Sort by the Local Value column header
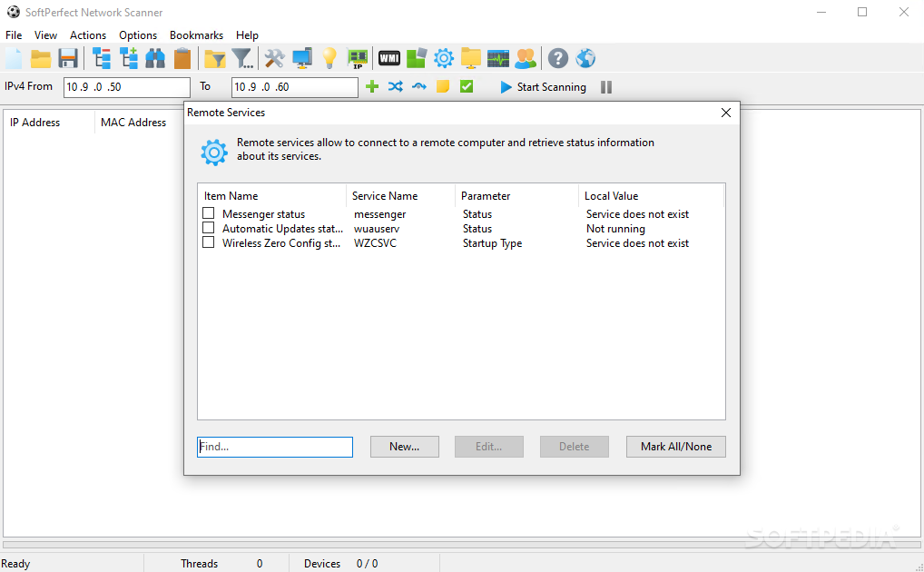The width and height of the screenshot is (924, 572). tap(651, 196)
